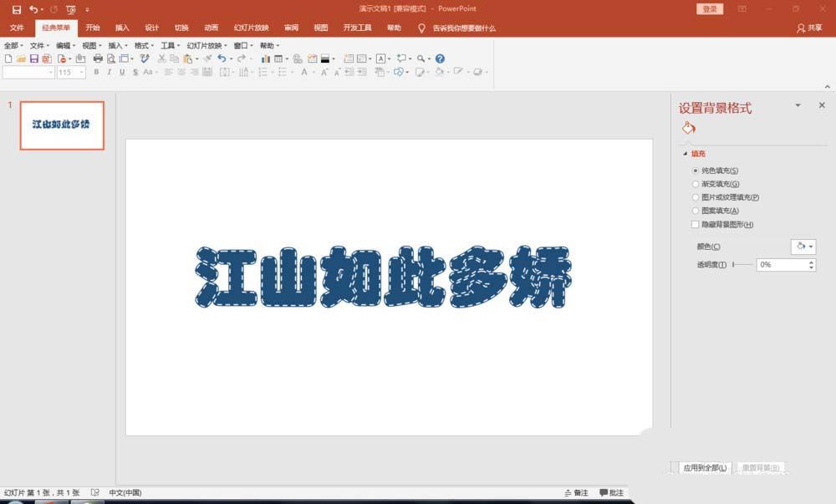Apply bold formatting to text
Viewport: 836px width, 504px height.
pos(97,73)
